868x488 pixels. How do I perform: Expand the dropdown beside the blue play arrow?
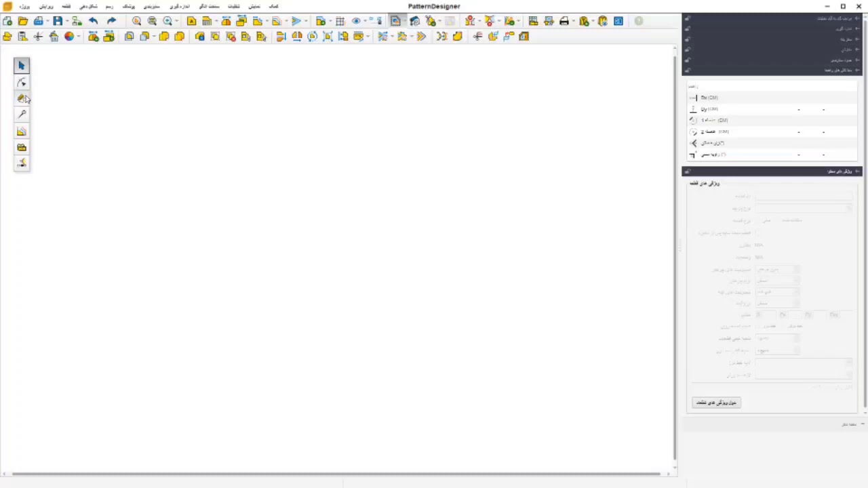(306, 21)
